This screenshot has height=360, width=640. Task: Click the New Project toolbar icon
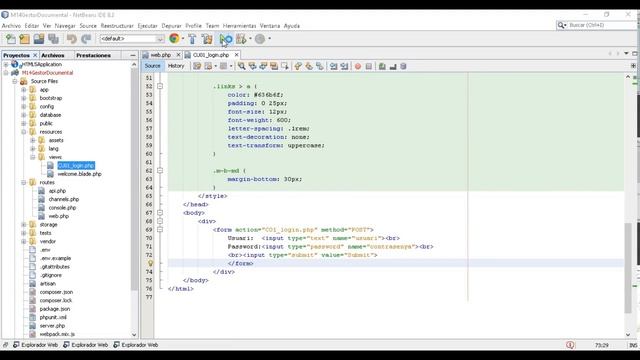pos(24,39)
